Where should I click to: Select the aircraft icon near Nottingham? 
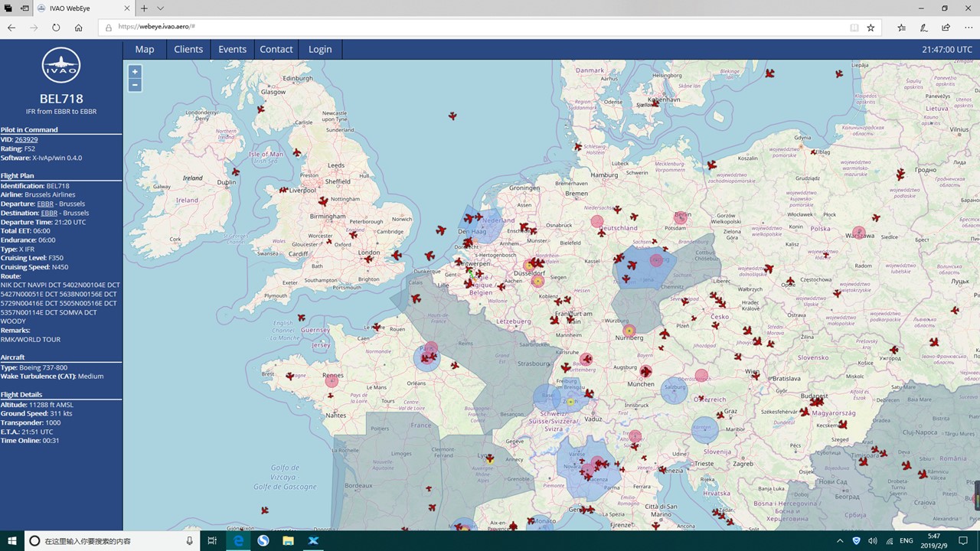click(x=323, y=202)
